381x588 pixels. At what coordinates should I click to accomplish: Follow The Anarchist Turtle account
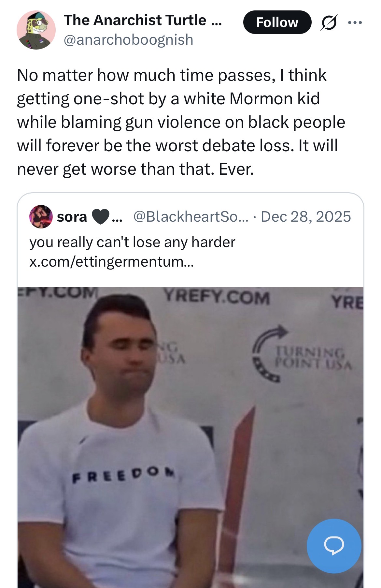277,22
